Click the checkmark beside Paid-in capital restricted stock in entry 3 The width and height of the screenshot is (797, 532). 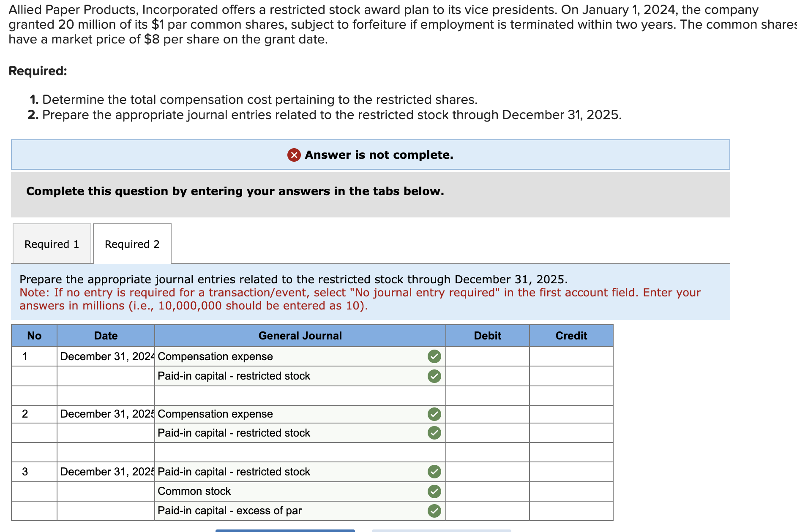pos(434,472)
